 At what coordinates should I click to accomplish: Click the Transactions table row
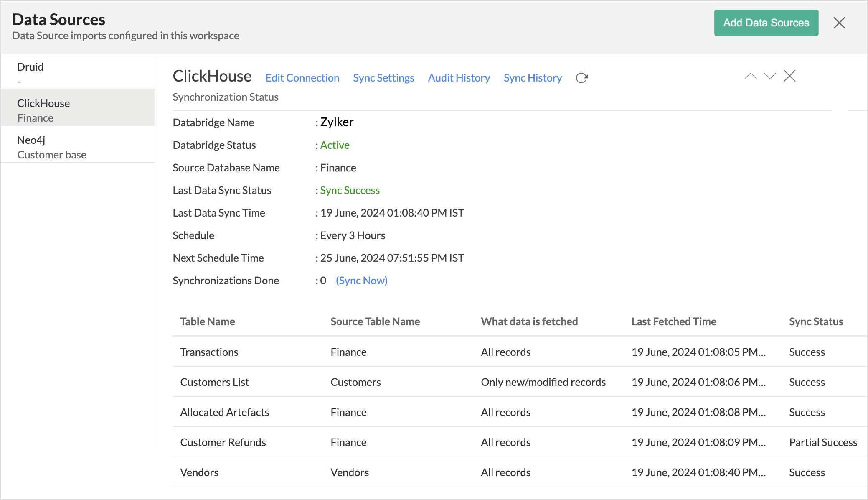coord(209,352)
